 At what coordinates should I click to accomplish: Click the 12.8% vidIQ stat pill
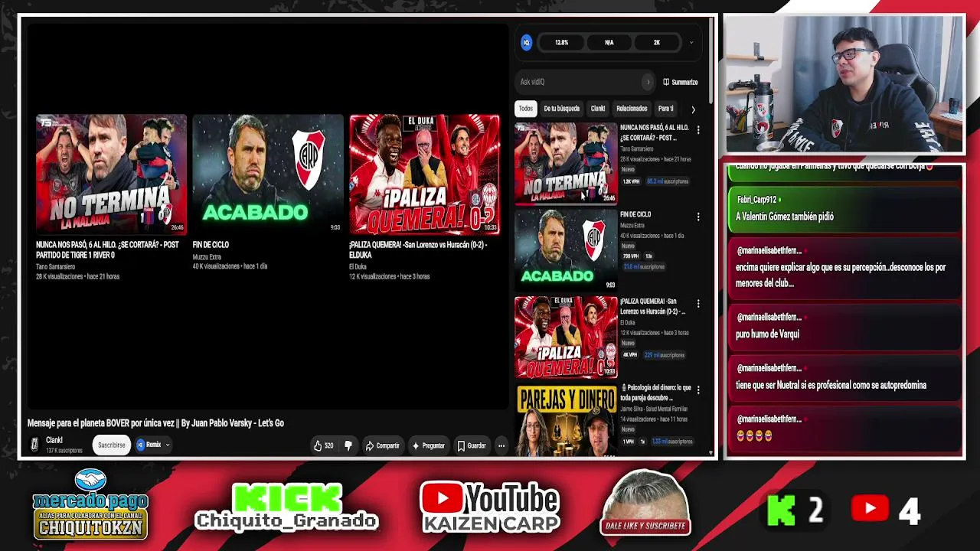pyautogui.click(x=562, y=43)
